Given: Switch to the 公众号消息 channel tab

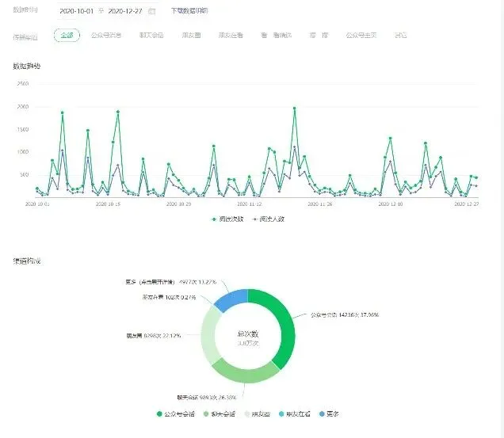Looking at the screenshot, I should pos(106,35).
